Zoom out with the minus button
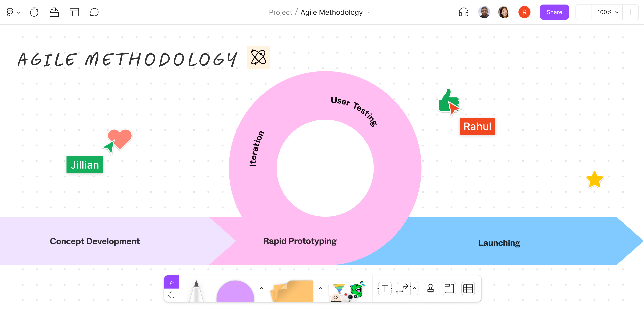Viewport: 644px width, 322px height. pos(583,12)
